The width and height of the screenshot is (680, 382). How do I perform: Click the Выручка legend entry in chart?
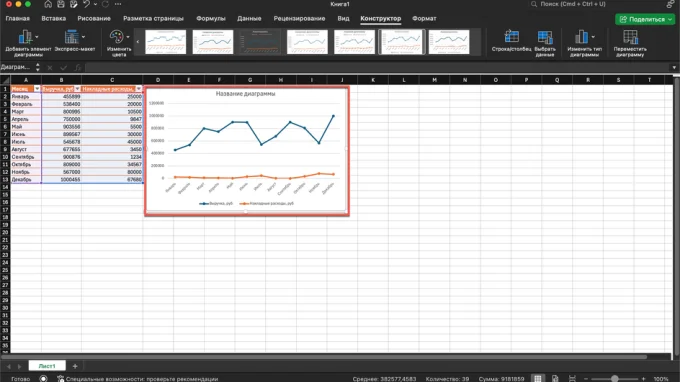pyautogui.click(x=216, y=203)
